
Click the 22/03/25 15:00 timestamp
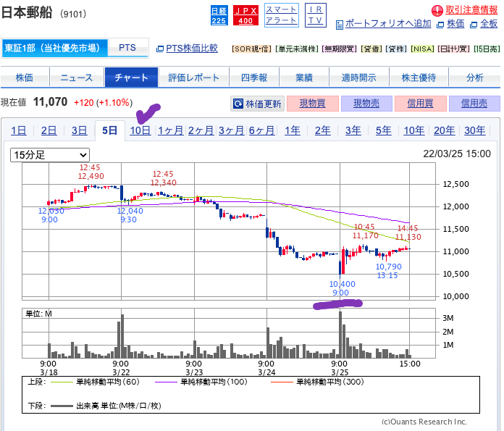(x=457, y=154)
